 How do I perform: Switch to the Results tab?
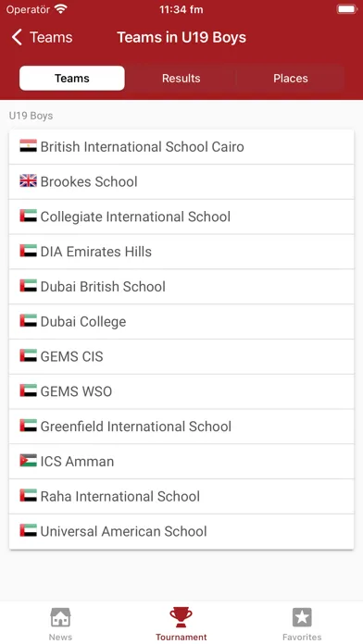(x=181, y=78)
